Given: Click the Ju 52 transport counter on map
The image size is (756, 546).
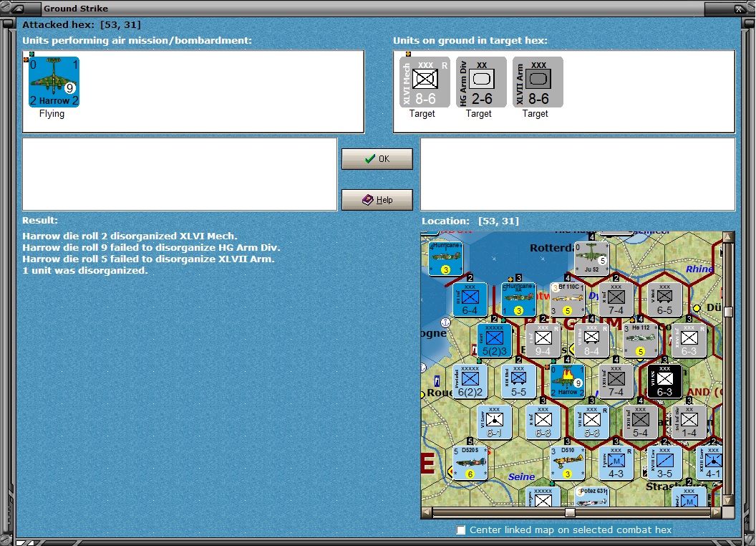Looking at the screenshot, I should click(591, 258).
